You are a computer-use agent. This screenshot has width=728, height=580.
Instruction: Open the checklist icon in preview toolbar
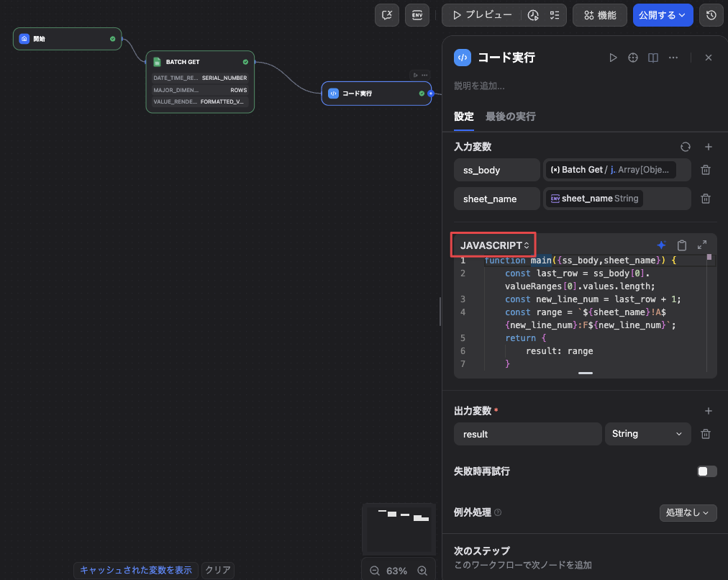tap(555, 15)
